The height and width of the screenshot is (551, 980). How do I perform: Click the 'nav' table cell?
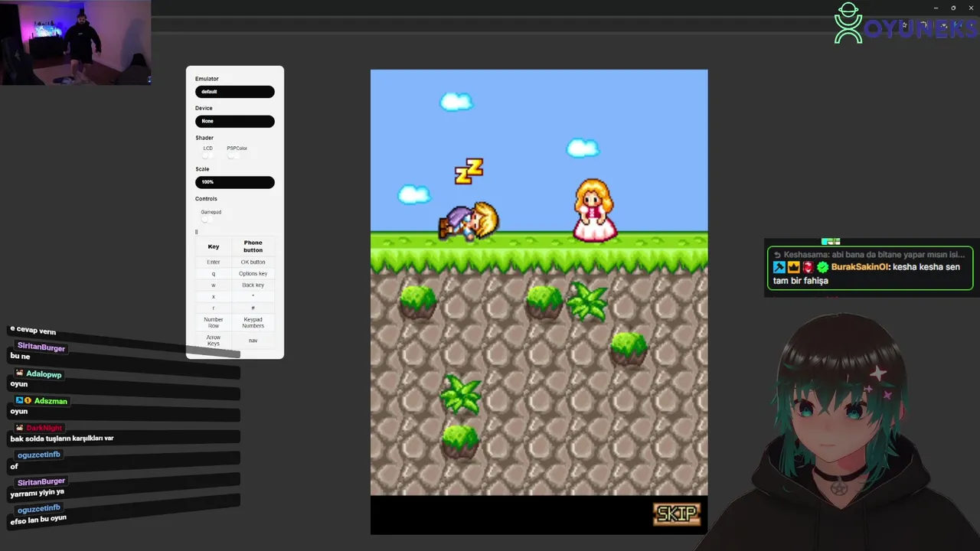point(253,341)
